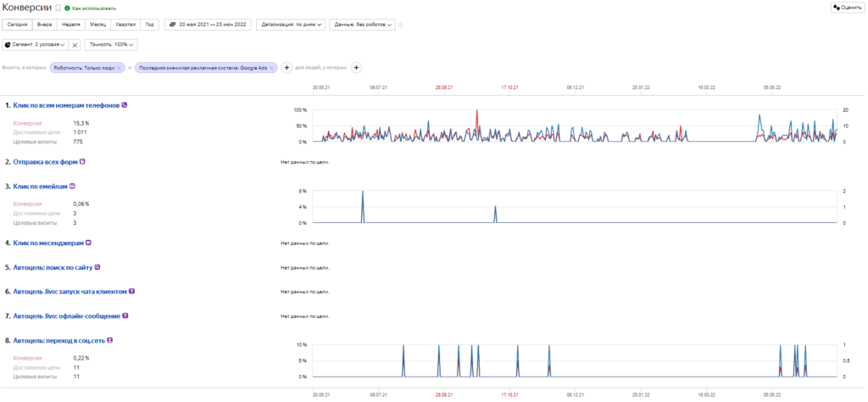Click the highest red peak in phone clicks chart
The height and width of the screenshot is (402, 868).
click(476, 111)
